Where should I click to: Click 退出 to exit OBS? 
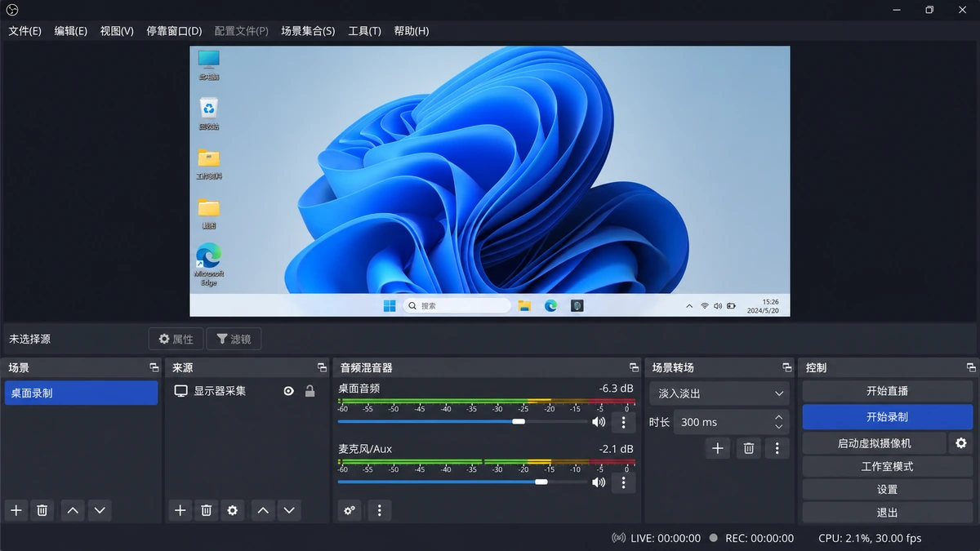pyautogui.click(x=888, y=513)
